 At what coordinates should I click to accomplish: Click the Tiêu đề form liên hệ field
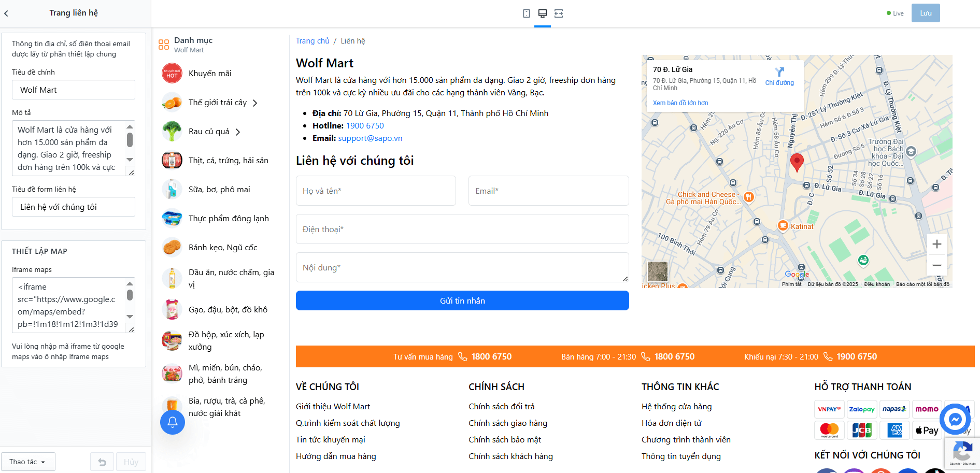pos(74,207)
